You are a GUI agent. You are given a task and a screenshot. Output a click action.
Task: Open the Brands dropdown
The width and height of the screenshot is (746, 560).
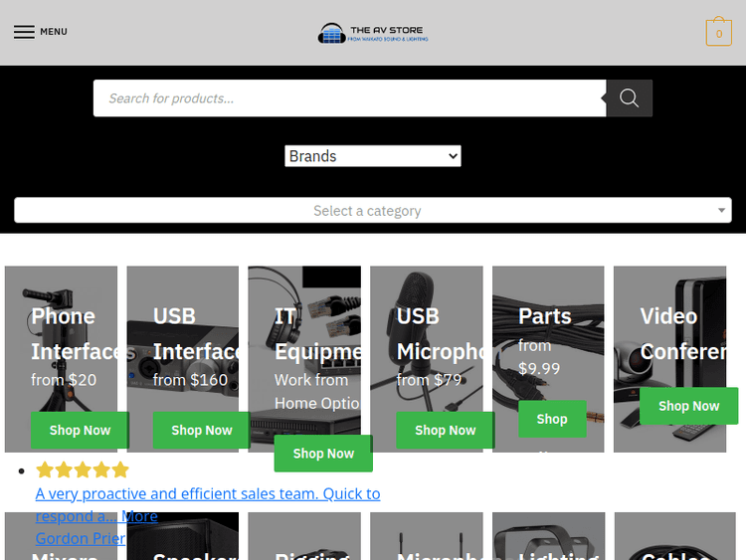pos(373,156)
